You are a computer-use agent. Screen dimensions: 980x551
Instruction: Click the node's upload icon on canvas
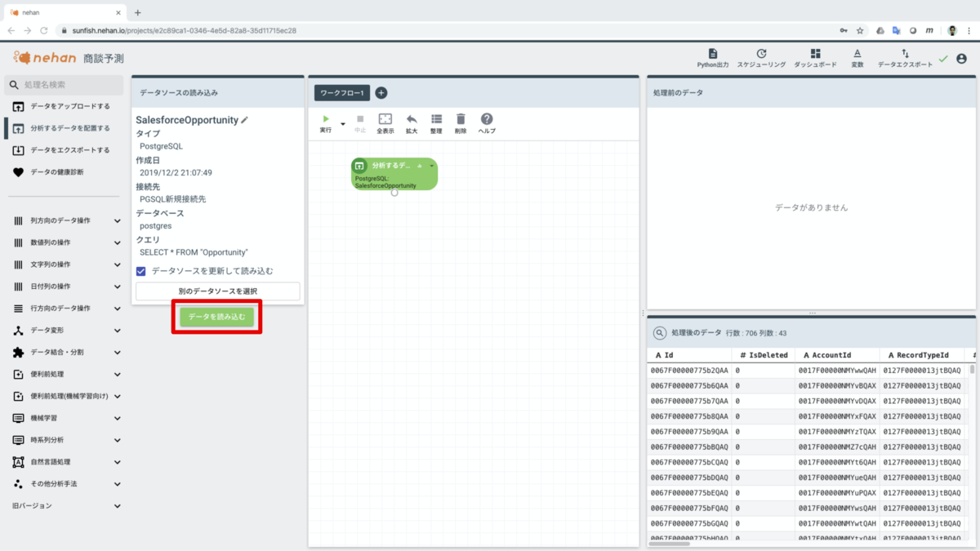point(359,166)
